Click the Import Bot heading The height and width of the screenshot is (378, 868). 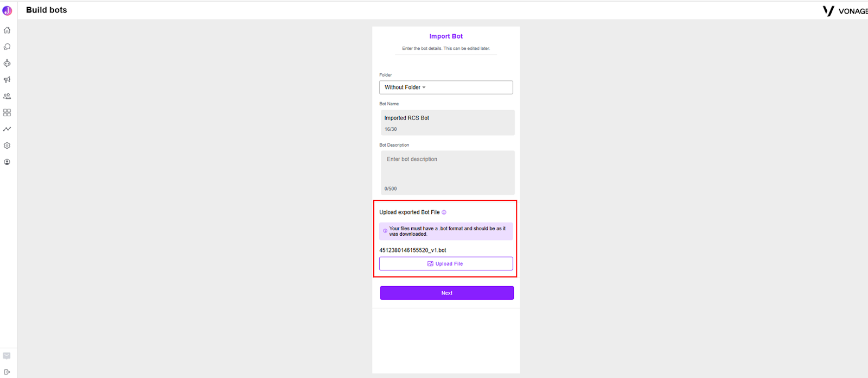click(x=446, y=36)
